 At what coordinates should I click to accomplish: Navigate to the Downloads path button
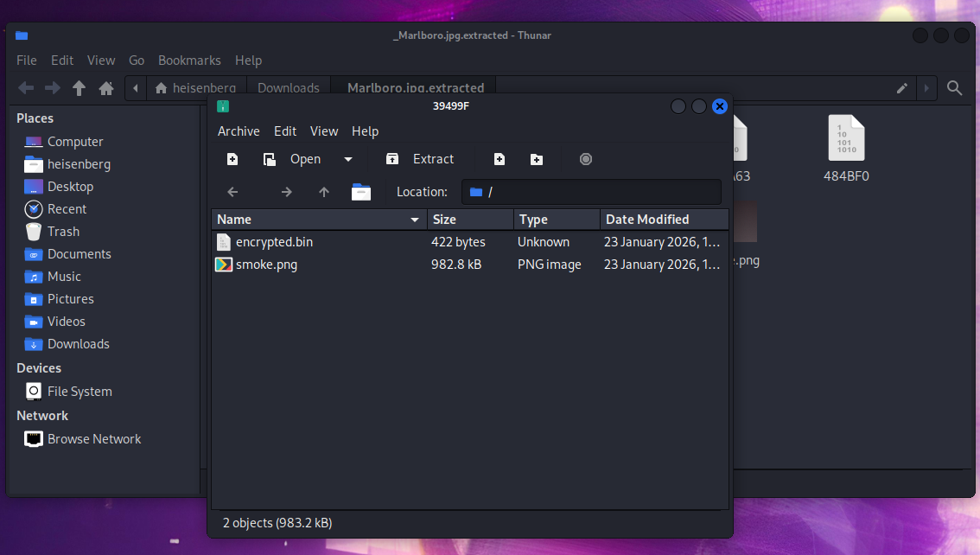tap(288, 88)
